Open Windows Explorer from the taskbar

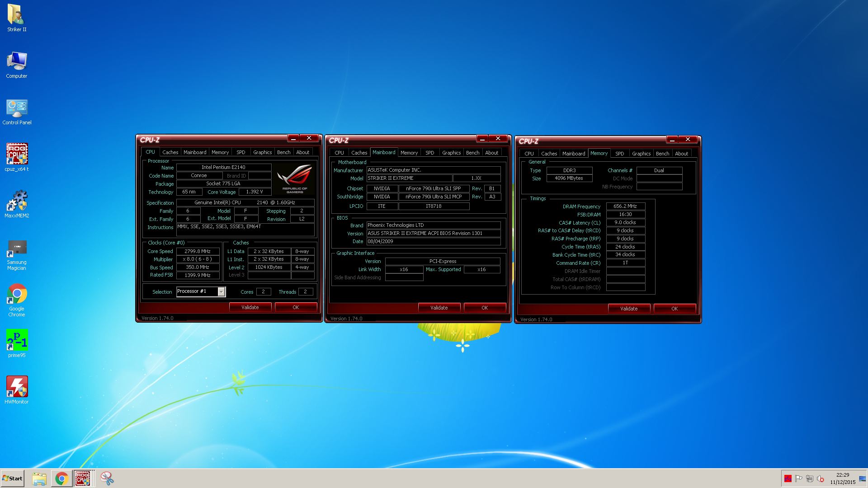coord(39,479)
